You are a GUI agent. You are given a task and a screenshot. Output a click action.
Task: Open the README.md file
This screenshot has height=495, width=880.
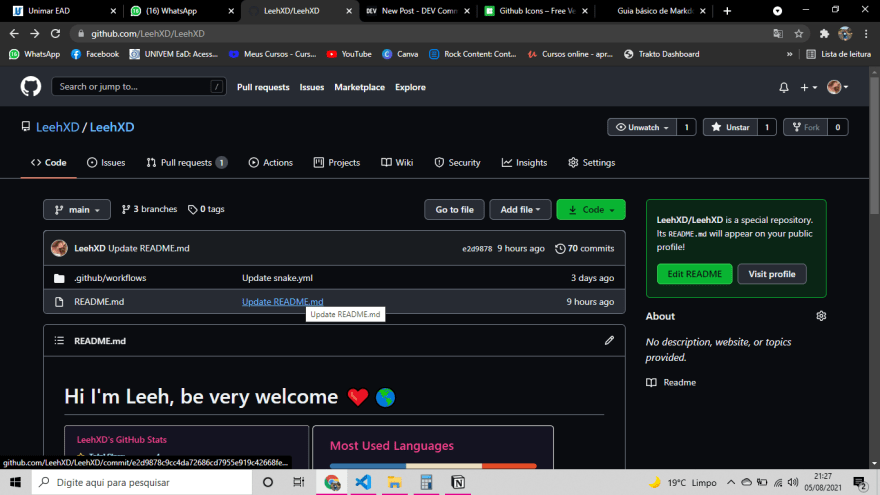tap(99, 301)
